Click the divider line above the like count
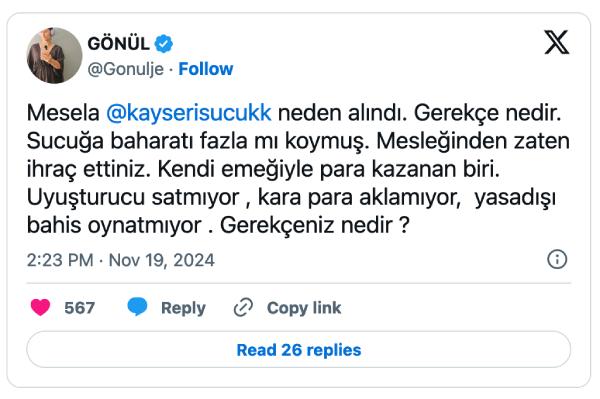Image resolution: width=600 pixels, height=399 pixels. [298, 283]
